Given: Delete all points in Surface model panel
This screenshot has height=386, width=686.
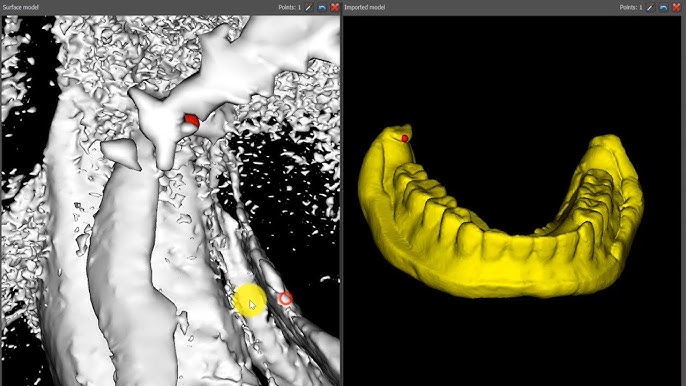Looking at the screenshot, I should pyautogui.click(x=335, y=7).
